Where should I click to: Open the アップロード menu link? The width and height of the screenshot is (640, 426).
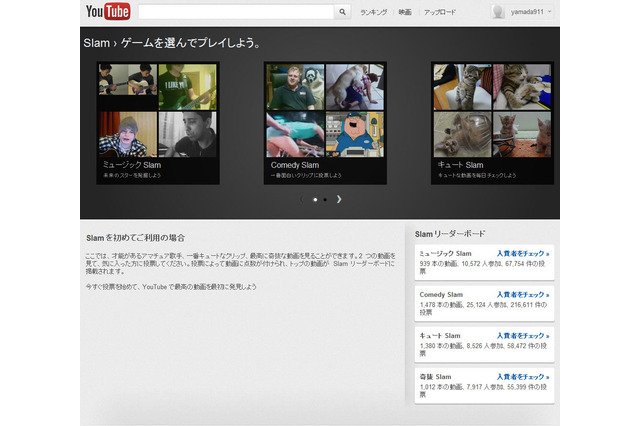440,12
